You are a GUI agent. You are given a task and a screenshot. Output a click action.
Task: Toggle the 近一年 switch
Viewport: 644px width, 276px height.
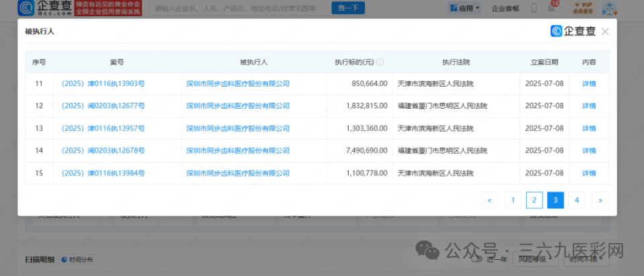(477, 259)
